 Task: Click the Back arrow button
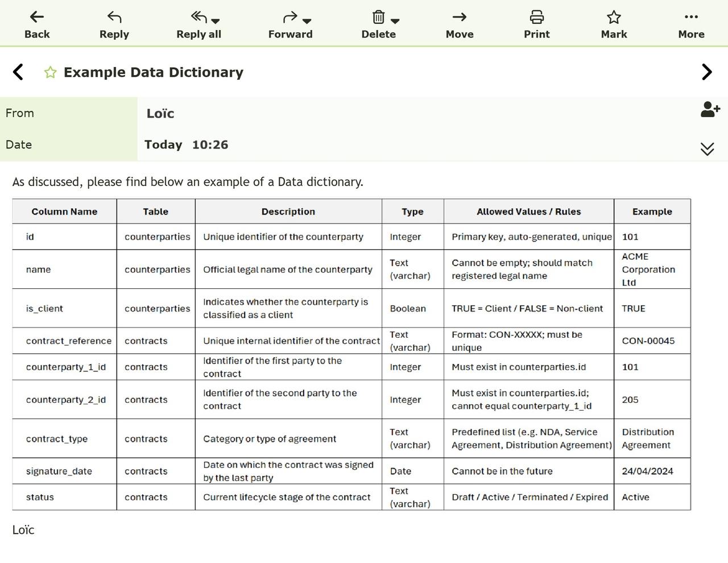37,25
